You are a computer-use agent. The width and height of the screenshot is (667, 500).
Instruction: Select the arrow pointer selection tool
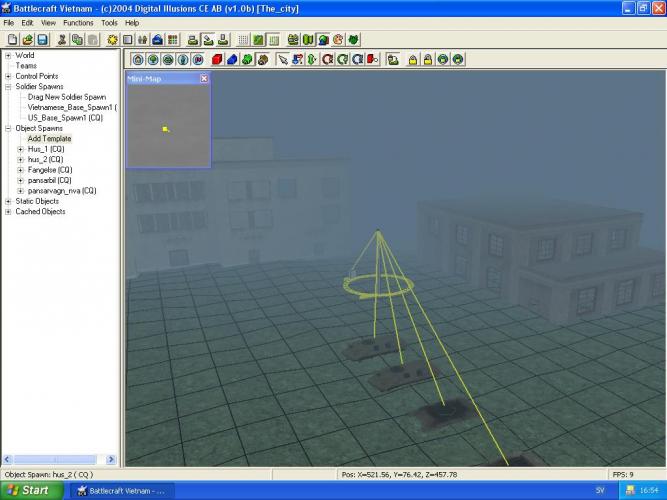tap(283, 59)
